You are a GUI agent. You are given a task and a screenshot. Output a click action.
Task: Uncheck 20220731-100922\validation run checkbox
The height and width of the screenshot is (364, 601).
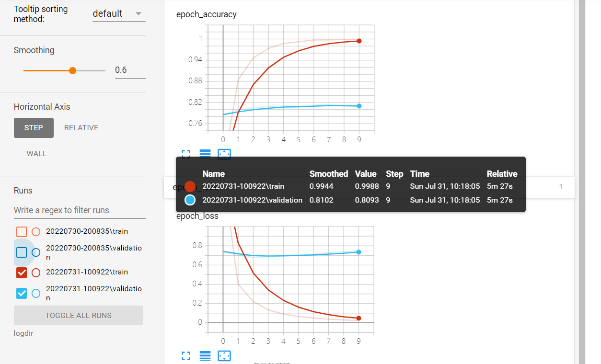coord(22,293)
